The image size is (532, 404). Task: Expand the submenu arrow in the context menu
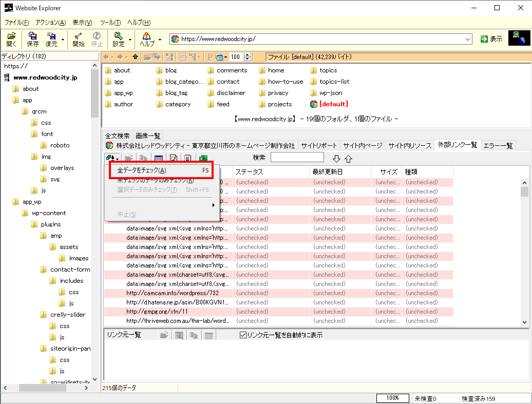(x=214, y=205)
